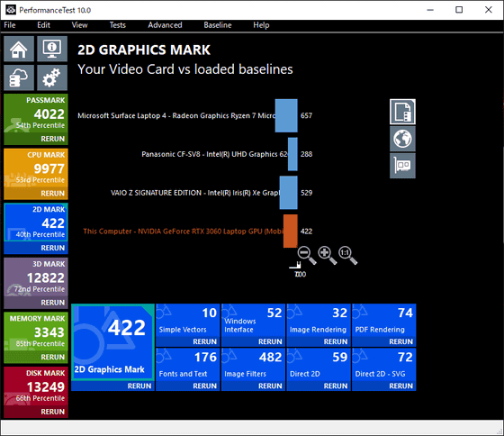Click the 288 score value
504x436 pixels.
[x=306, y=154]
